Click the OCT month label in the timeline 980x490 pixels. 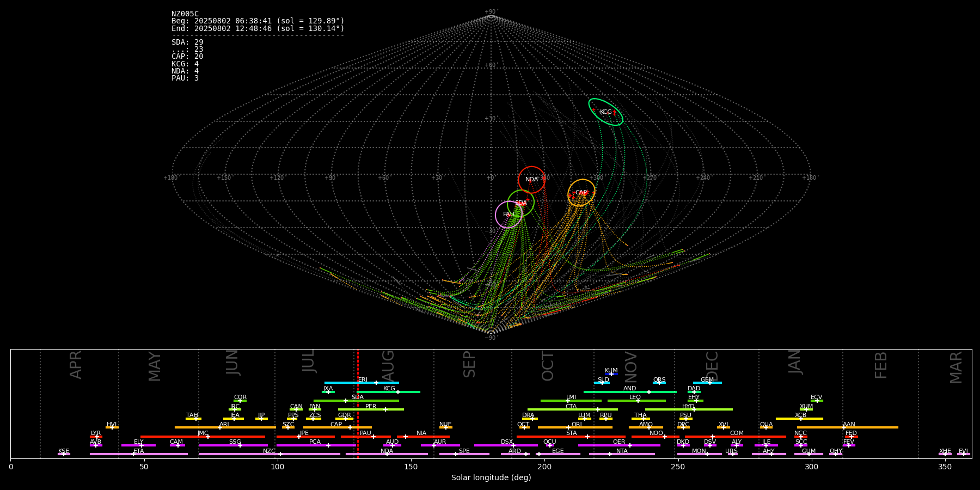(548, 366)
